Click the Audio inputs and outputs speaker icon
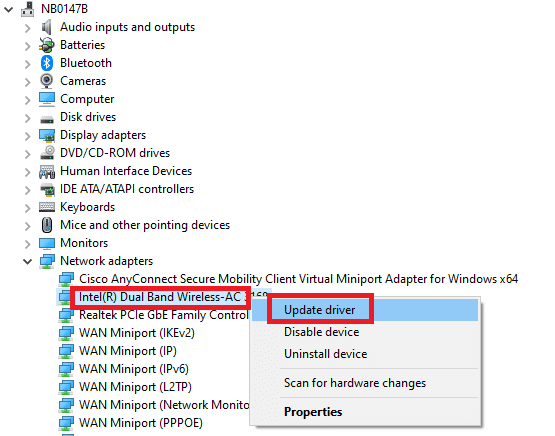The height and width of the screenshot is (436, 555). 47,27
